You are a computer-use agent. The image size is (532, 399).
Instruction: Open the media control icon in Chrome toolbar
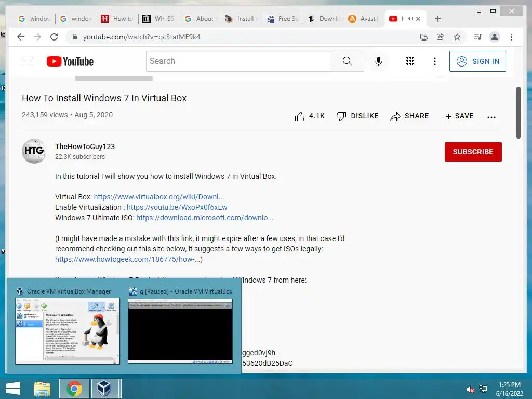(x=478, y=37)
